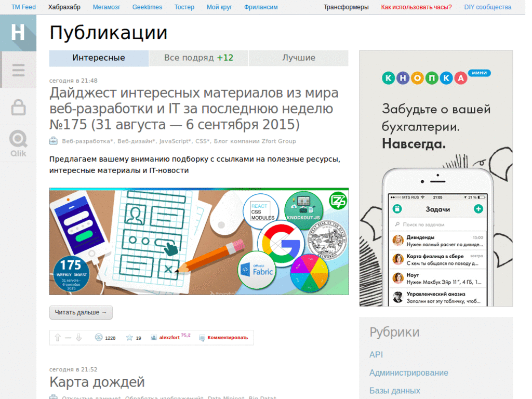Screen dimensions: 532x399
Task: Click the eye views icon showing 1228
Action: pos(99,337)
